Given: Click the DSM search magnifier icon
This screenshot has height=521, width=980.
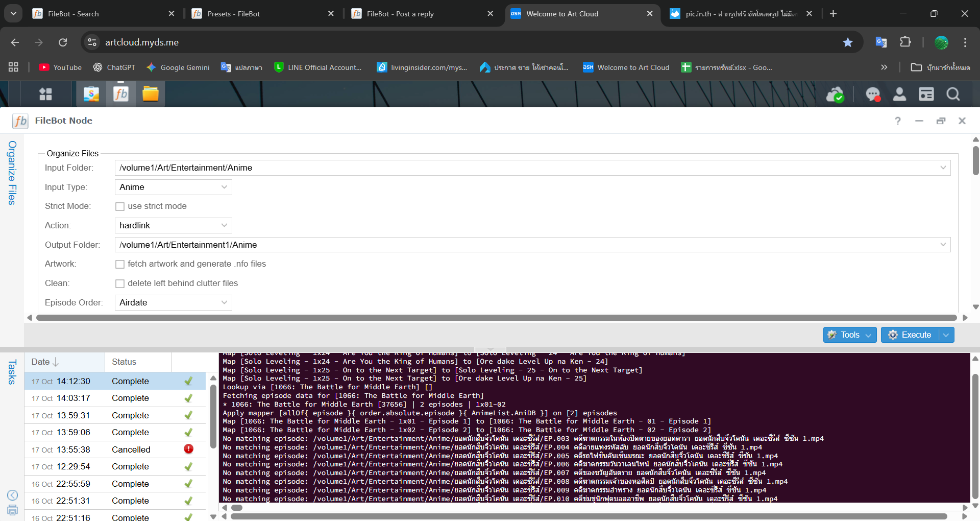Looking at the screenshot, I should [x=953, y=94].
